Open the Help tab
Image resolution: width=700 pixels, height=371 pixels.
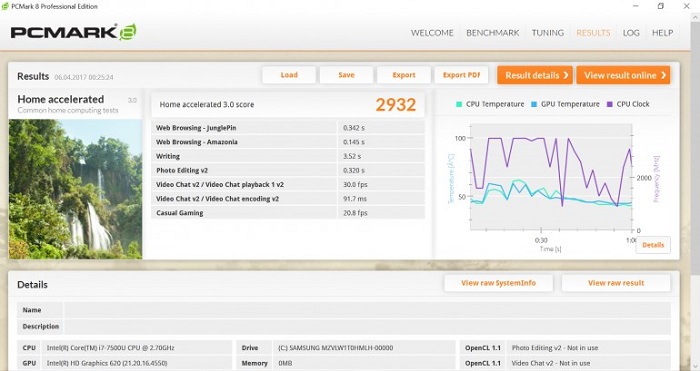click(662, 33)
